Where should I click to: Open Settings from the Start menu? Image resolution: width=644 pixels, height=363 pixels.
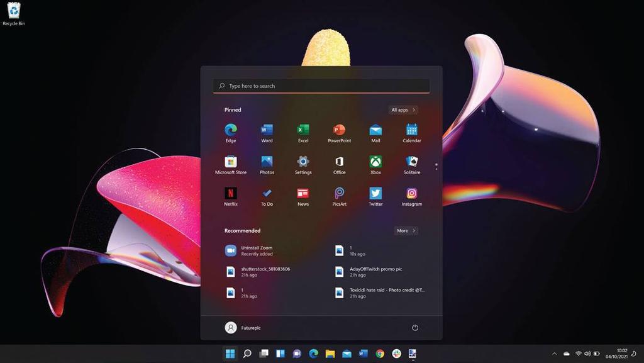tap(303, 165)
